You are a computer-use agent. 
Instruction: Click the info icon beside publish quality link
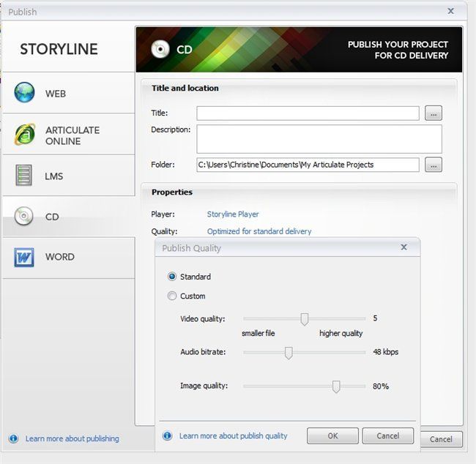[167, 435]
